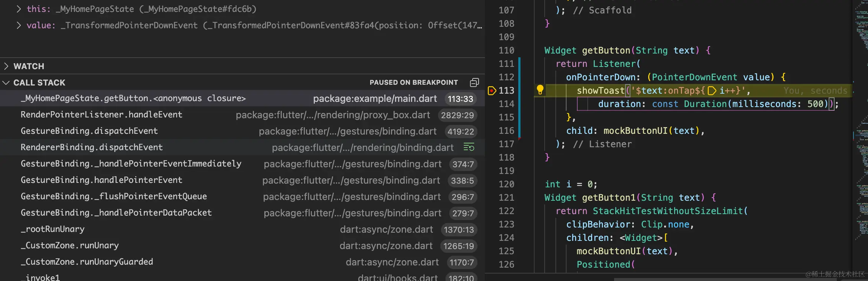Screen dimensions: 868x281
Task: Expand the 'this: _MyHomePageState' variable
Action: tap(19, 9)
